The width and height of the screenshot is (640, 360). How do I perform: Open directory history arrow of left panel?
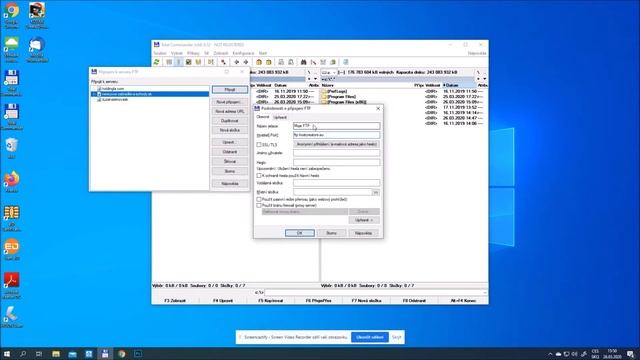coord(315,79)
